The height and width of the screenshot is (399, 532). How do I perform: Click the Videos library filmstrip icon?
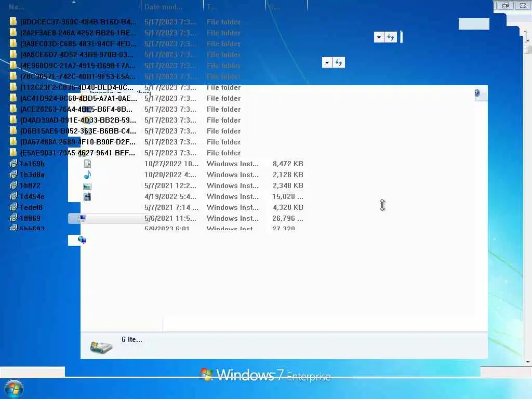tap(87, 196)
